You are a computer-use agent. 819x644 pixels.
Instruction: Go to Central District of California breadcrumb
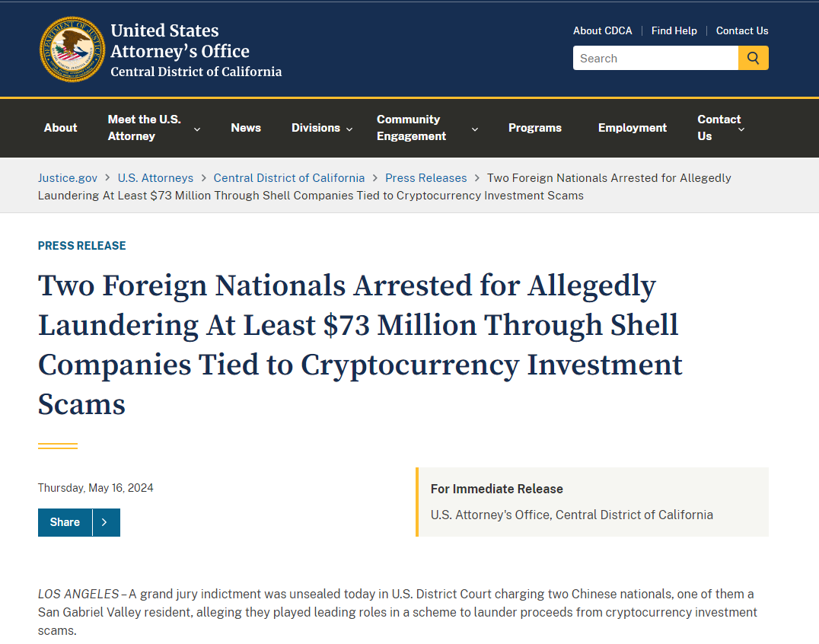pyautogui.click(x=288, y=177)
